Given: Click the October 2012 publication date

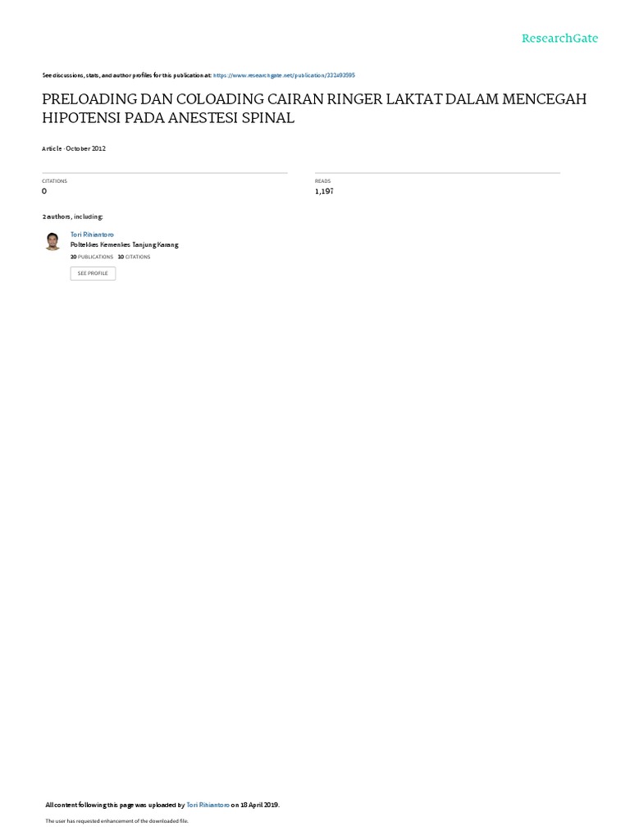Looking at the screenshot, I should (85, 148).
